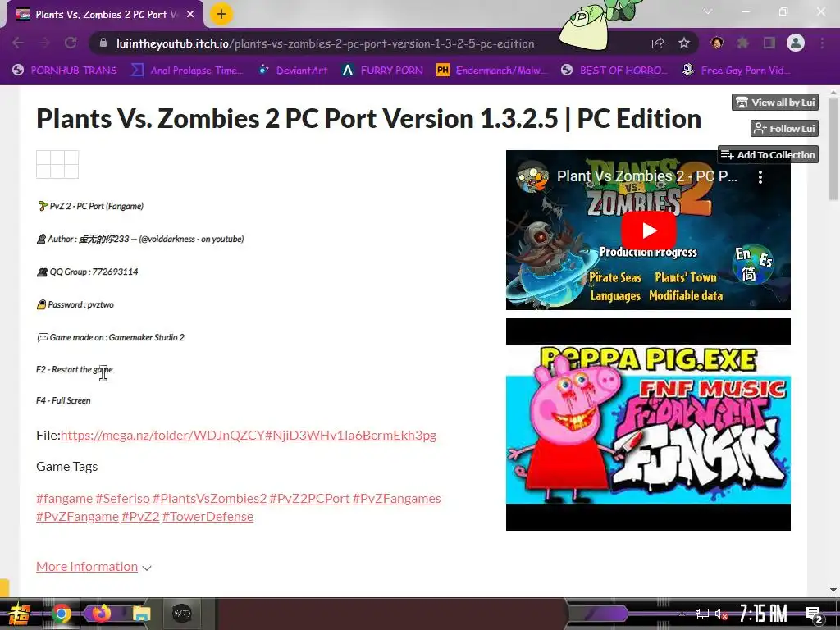
Task: Open the #PlantsVsZombies2 tag
Action: coord(209,498)
